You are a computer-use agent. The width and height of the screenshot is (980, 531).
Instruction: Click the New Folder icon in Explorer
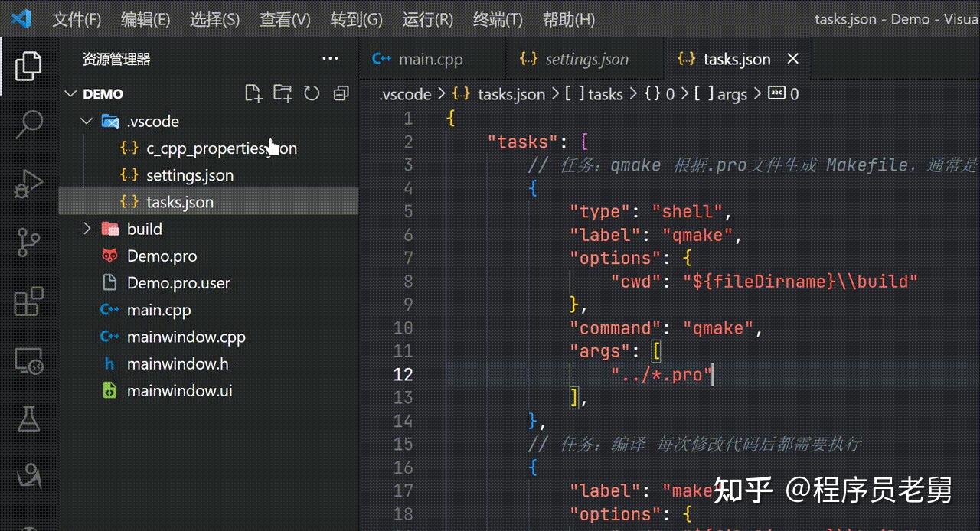(283, 93)
